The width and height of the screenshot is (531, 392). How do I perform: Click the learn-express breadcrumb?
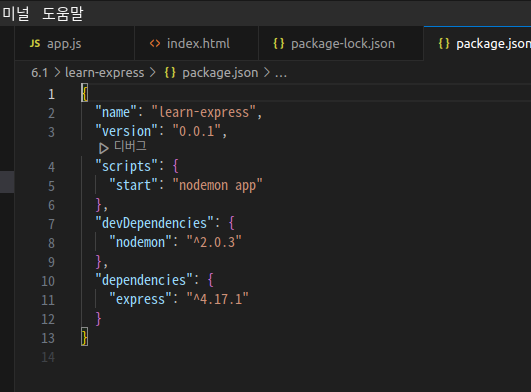(x=105, y=73)
